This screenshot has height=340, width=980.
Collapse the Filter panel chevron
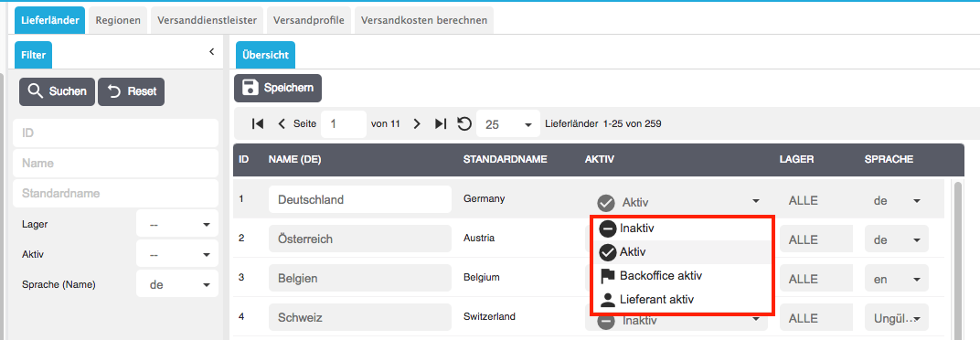click(x=211, y=51)
